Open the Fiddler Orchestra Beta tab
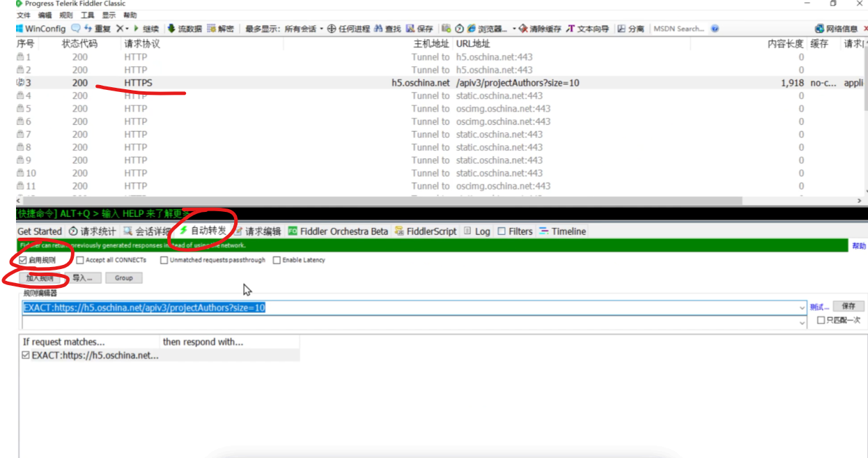Viewport: 868px width, 458px height. [x=338, y=231]
